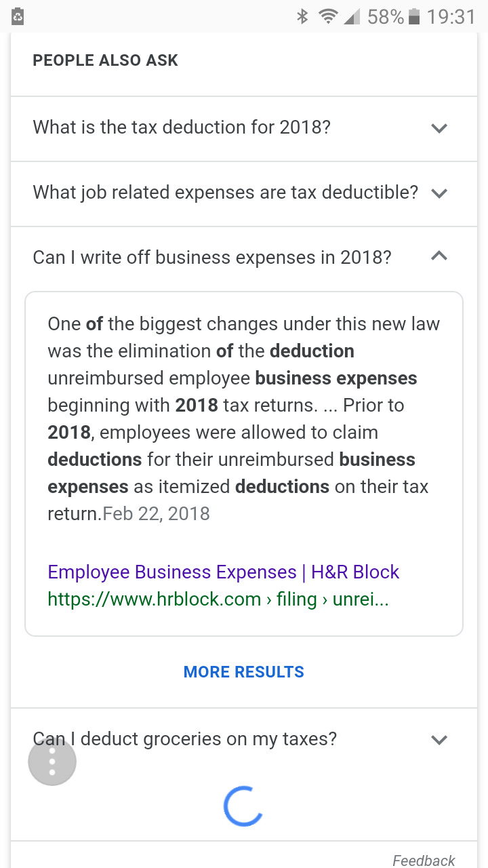This screenshot has width=488, height=868.
Task: Tap the Wi-Fi status icon
Action: tap(327, 16)
